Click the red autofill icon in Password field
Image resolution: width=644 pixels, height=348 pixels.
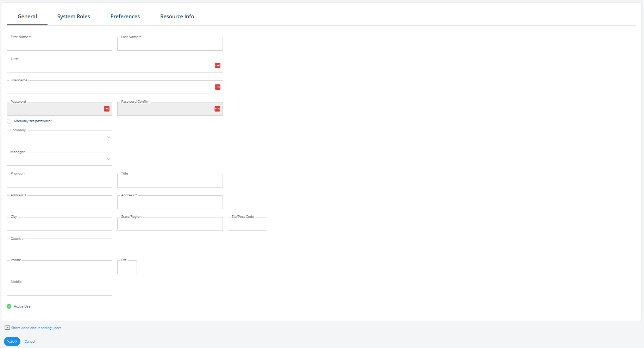tap(107, 109)
